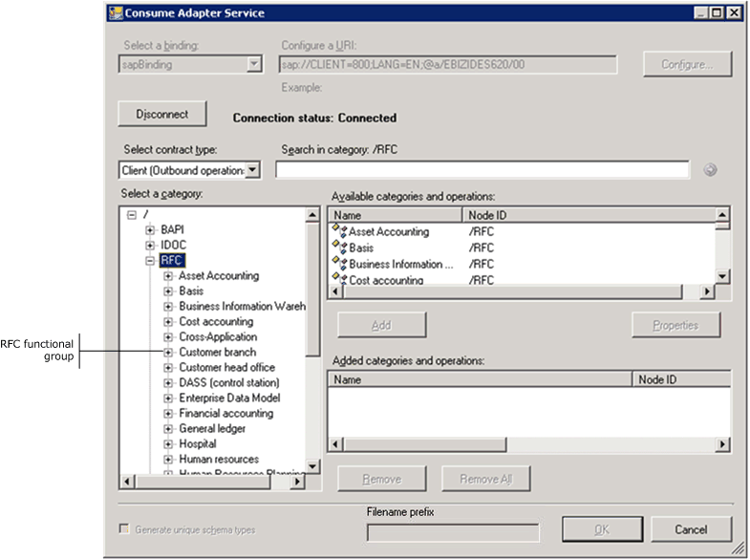The height and width of the screenshot is (560, 750).
Task: Select Hospital in category tree
Action: click(198, 444)
